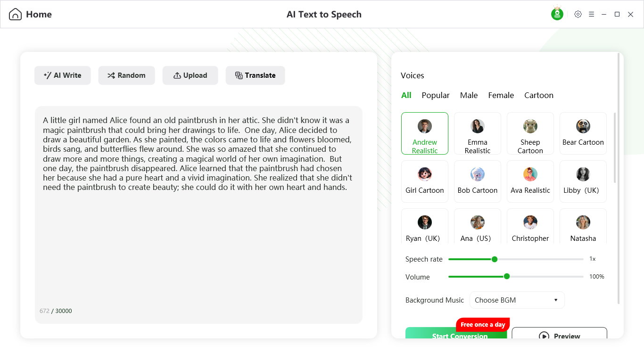
Task: Open the hamburger menu icon
Action: [591, 14]
